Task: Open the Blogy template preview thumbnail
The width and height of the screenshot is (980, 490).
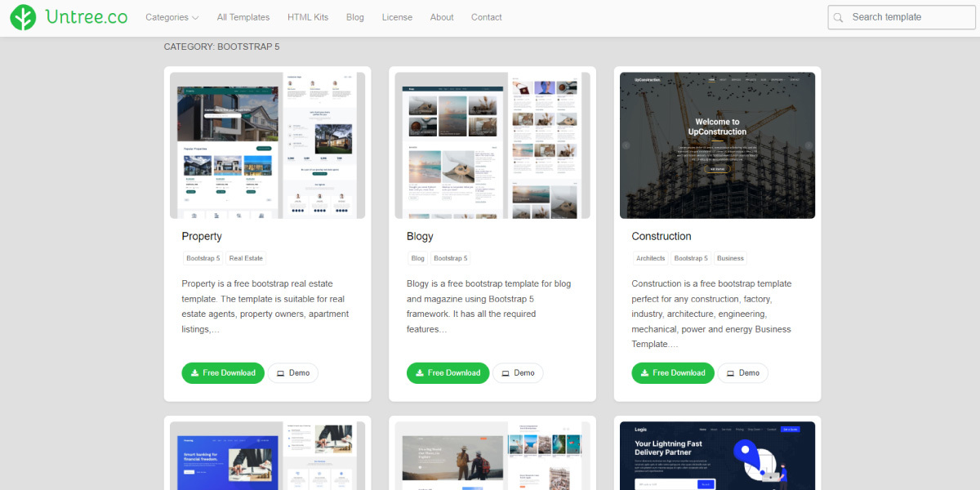Action: pyautogui.click(x=492, y=145)
